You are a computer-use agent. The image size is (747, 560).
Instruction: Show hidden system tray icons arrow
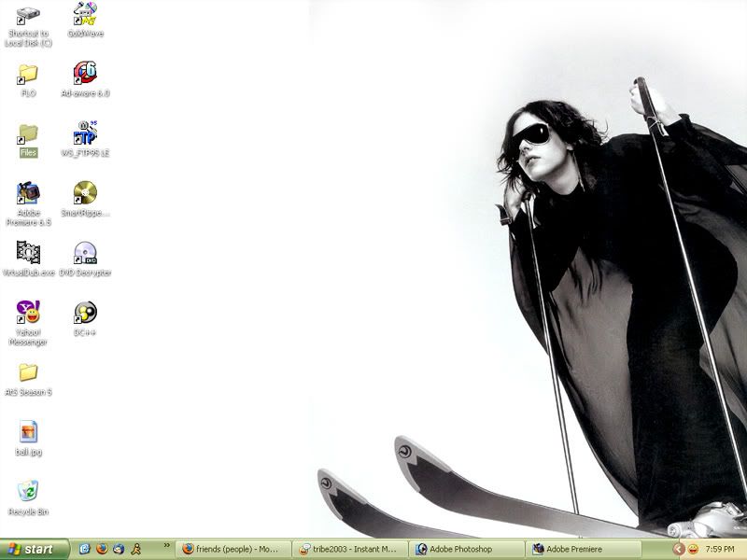(679, 550)
